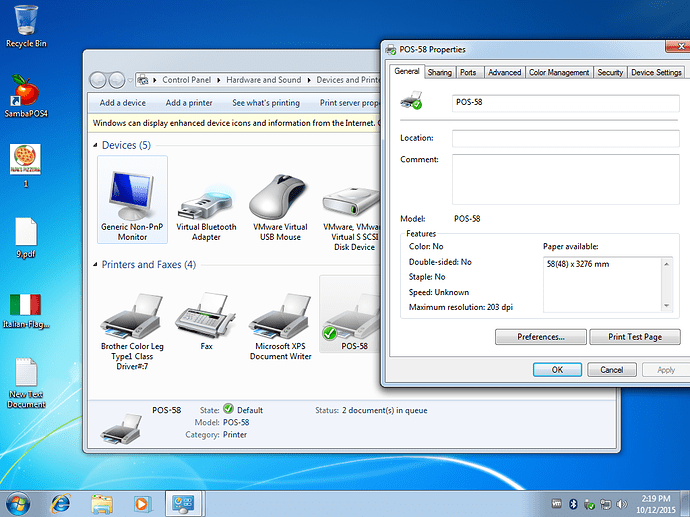Click the Paper available list scroll down arrow
This screenshot has width=690, height=517.
tap(667, 305)
